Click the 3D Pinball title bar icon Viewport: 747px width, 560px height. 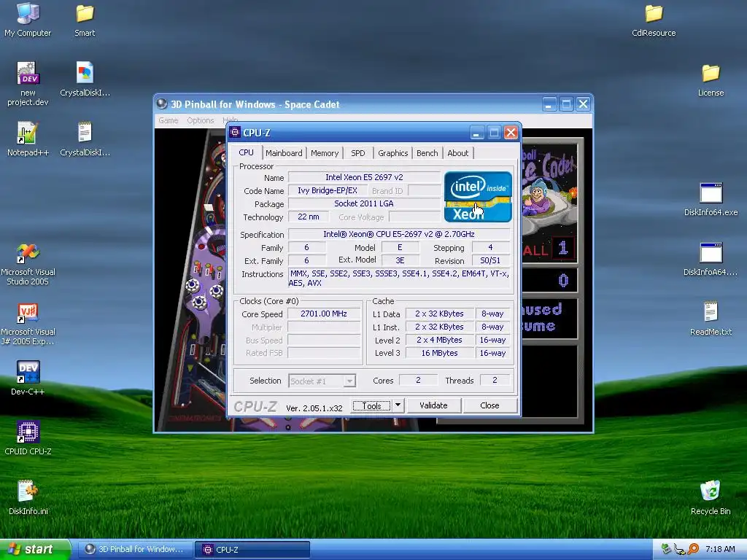tap(161, 104)
